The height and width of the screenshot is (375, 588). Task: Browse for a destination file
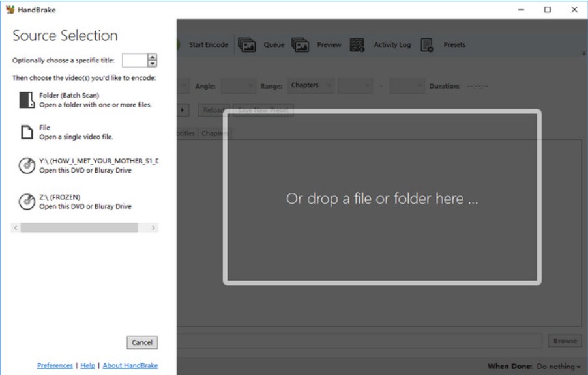coord(566,339)
